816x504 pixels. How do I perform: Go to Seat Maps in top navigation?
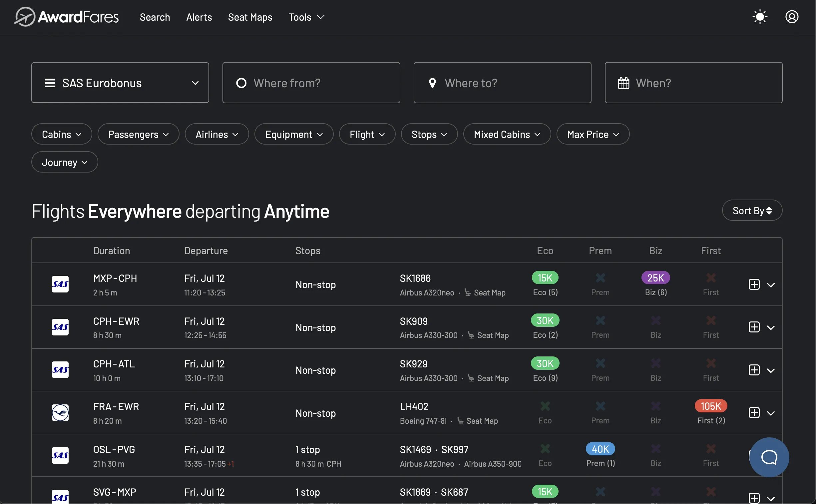coord(250,17)
